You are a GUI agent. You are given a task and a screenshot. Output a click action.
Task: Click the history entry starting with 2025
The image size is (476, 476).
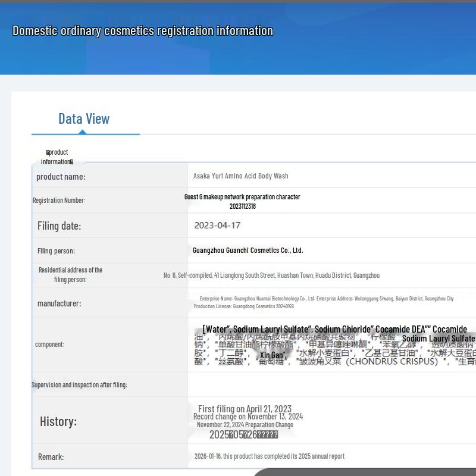click(x=243, y=434)
